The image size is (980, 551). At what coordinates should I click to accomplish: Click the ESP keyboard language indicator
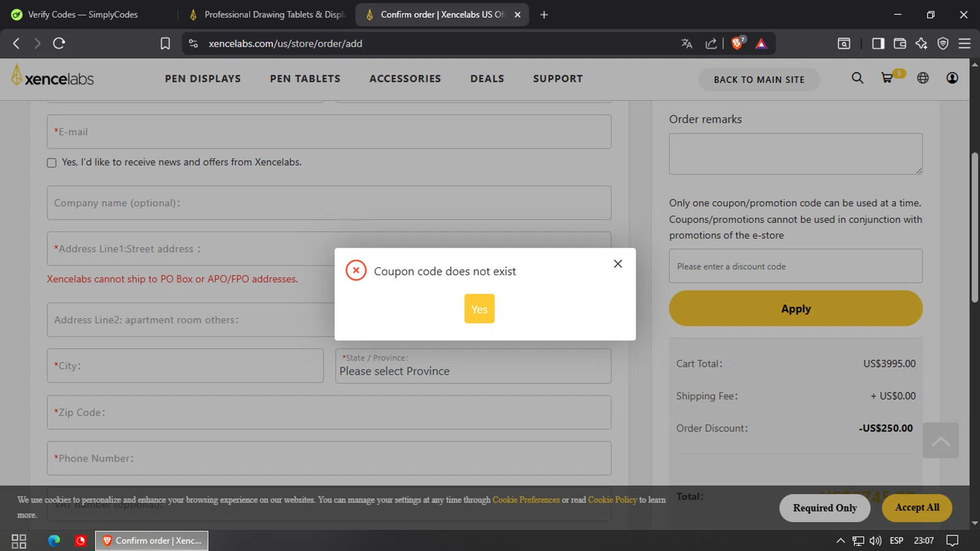[x=896, y=541]
